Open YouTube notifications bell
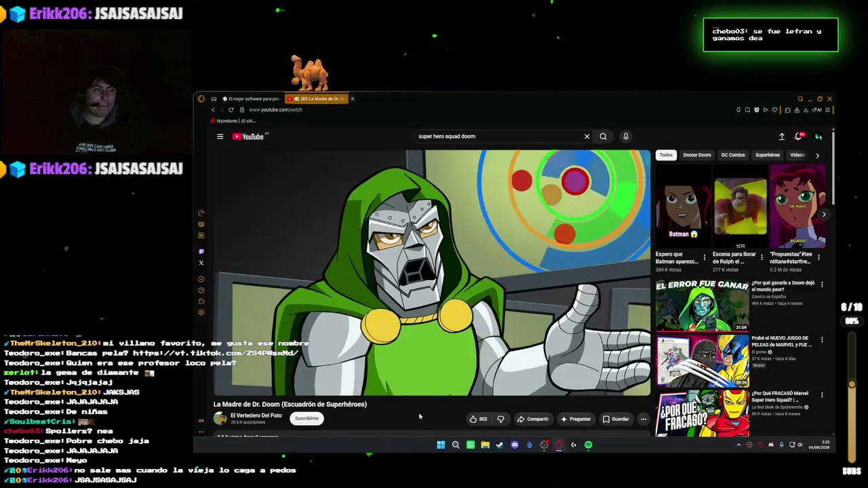868x488 pixels. [799, 136]
